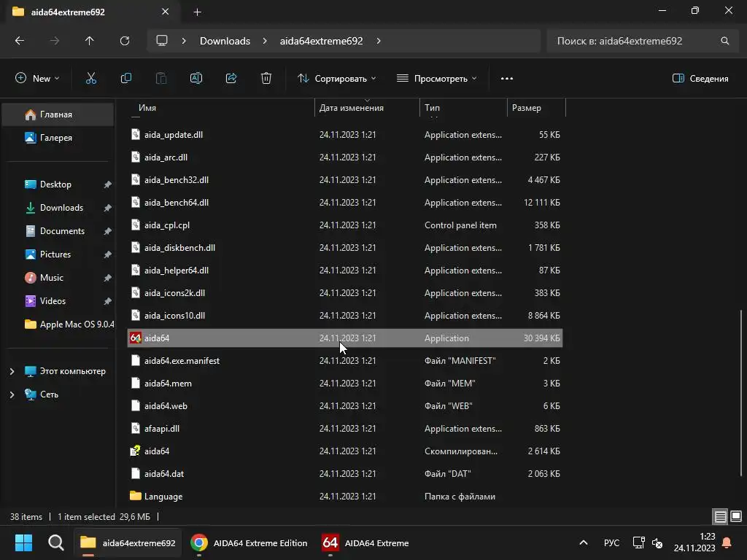Unpin Desktop from quick access

(108, 184)
